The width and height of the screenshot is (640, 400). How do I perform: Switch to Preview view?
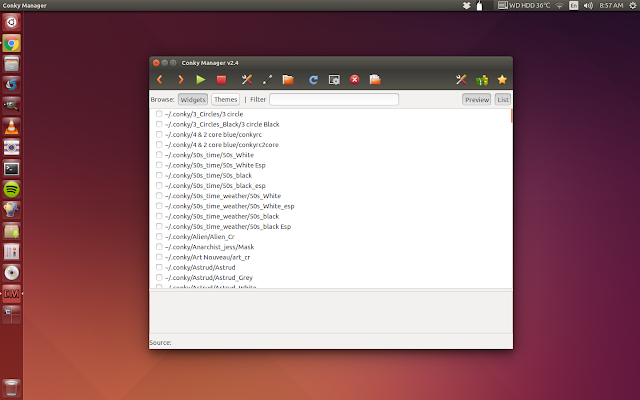(477, 100)
